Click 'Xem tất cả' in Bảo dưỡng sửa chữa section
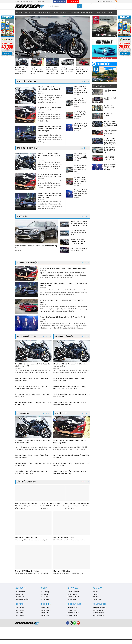The height and width of the screenshot is (644, 132). point(84,148)
